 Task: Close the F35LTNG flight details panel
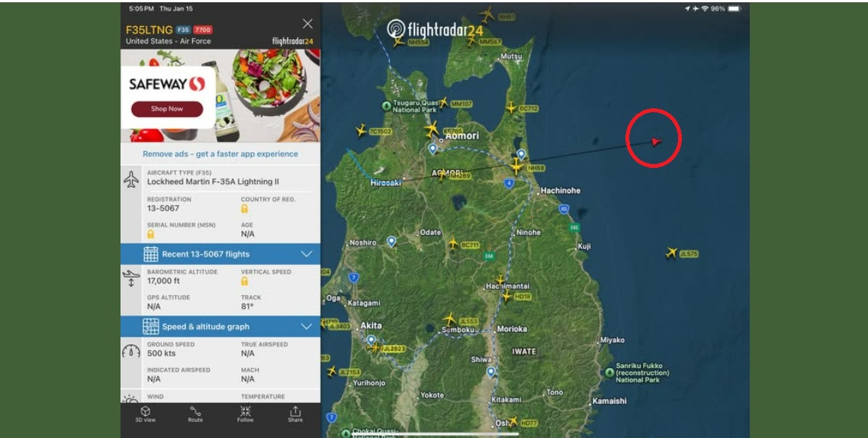[307, 23]
